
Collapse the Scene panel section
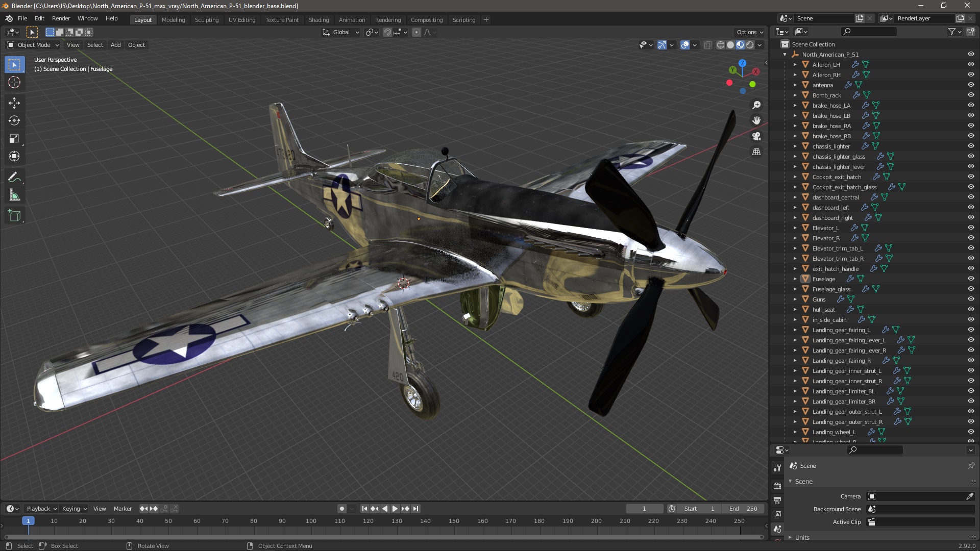click(790, 481)
